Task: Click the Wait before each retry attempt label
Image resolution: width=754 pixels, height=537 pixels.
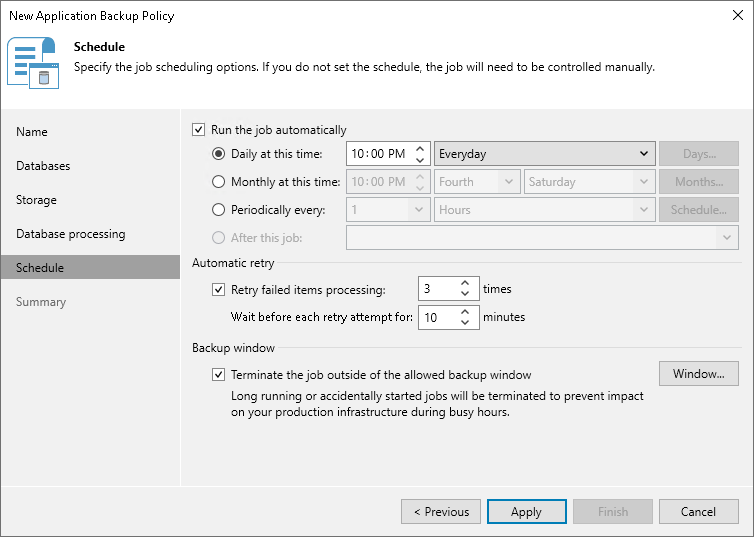Action: 322,317
